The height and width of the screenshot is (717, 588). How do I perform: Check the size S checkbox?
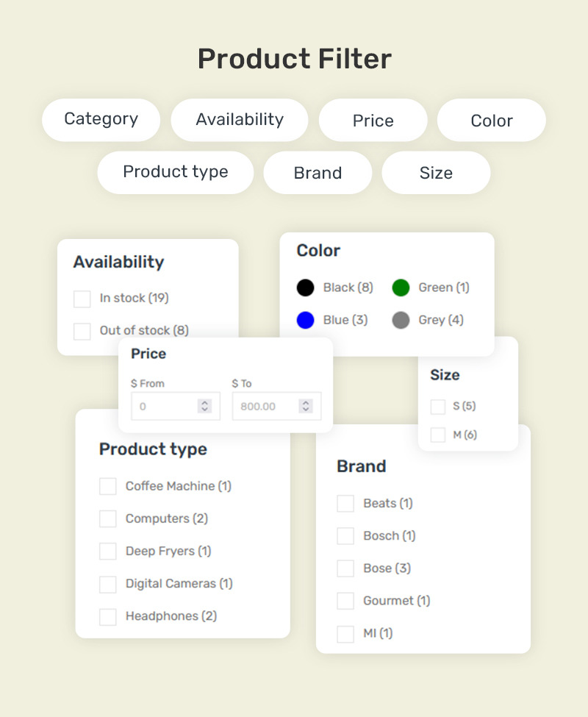[437, 407]
